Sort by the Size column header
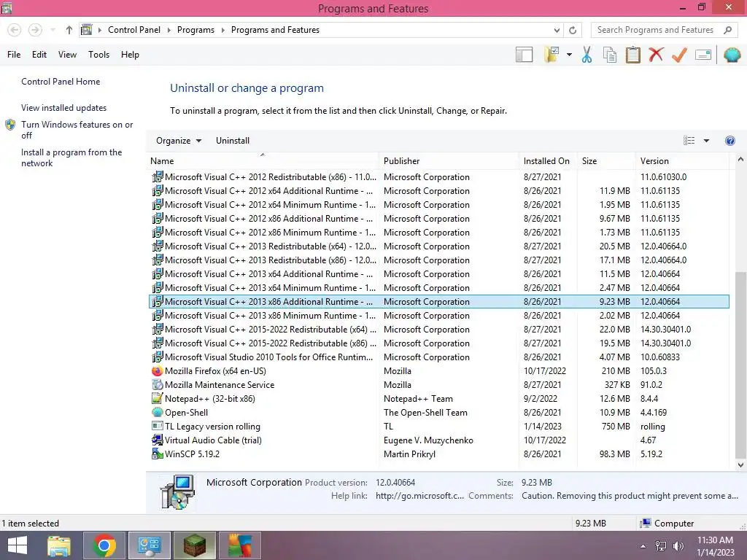 point(606,161)
